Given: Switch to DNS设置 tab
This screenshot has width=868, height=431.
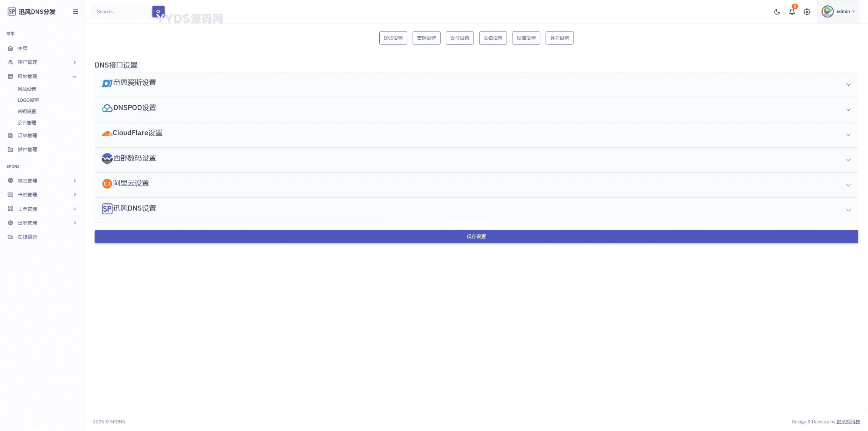Looking at the screenshot, I should tap(393, 38).
